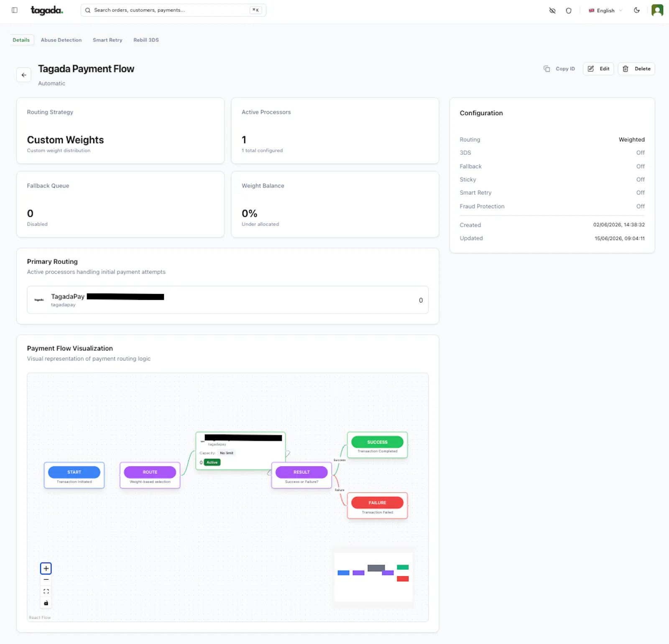Click the Active Processors card
The image size is (669, 644).
[x=335, y=130]
